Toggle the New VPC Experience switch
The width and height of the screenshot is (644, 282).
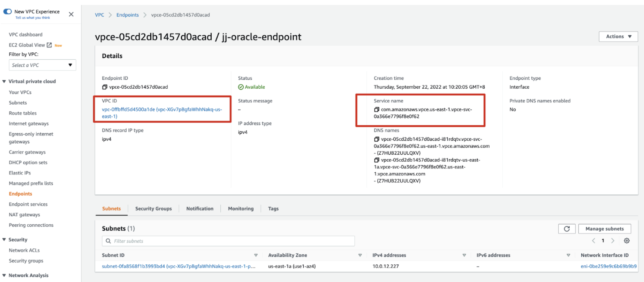click(8, 11)
